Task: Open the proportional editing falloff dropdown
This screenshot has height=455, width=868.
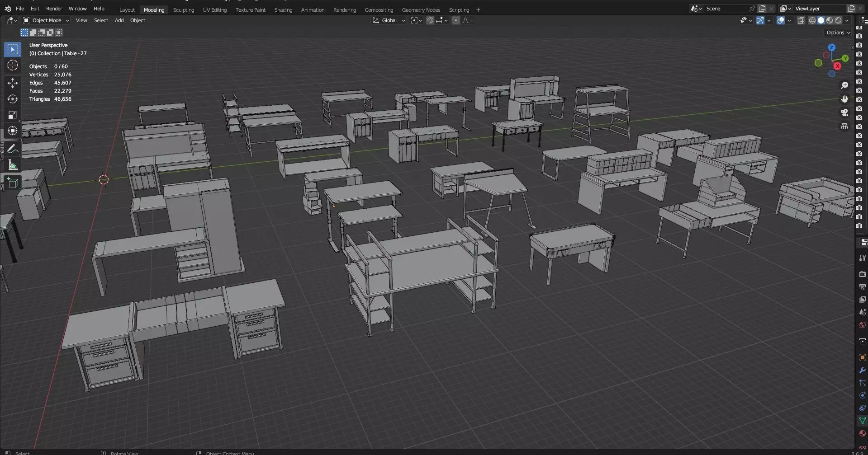Action: click(x=467, y=20)
